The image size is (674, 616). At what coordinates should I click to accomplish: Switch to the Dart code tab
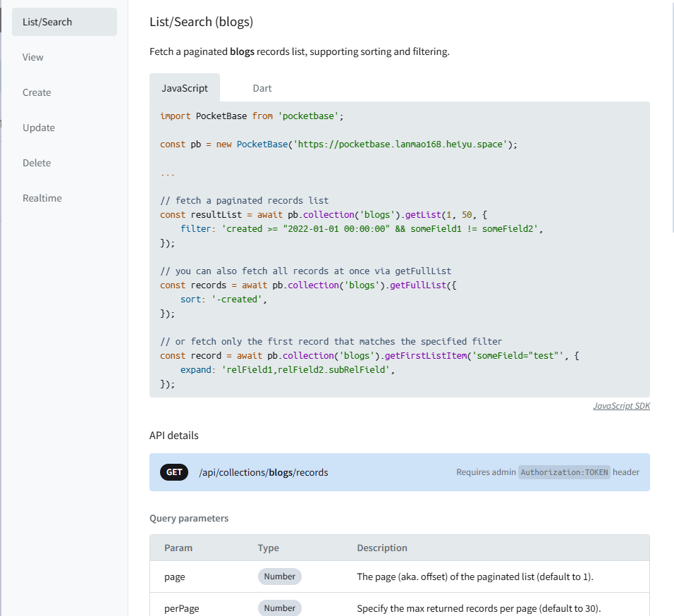tap(262, 88)
